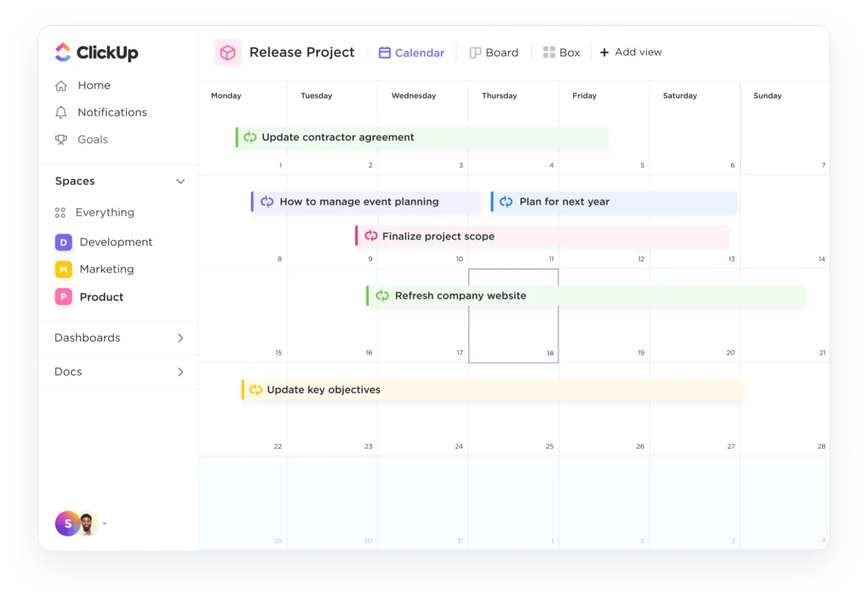Screen dimensions: 868x602
Task: Open Update contractor agreement task
Action: (422, 138)
